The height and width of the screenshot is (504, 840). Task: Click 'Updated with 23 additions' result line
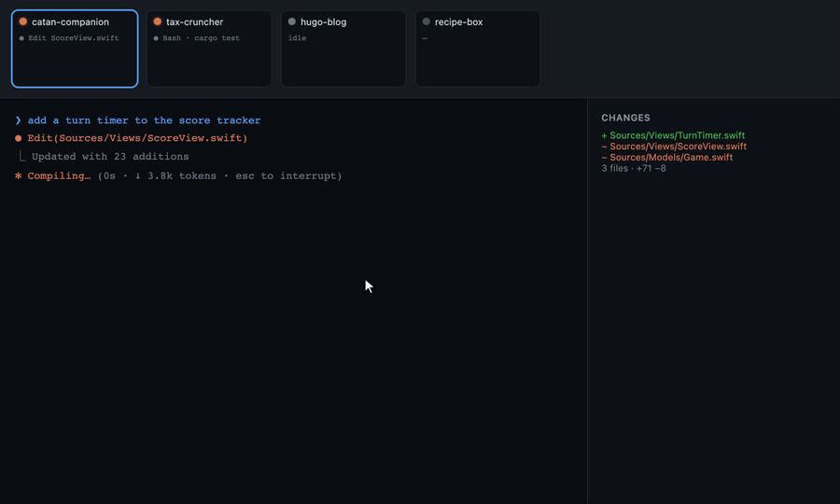(110, 157)
